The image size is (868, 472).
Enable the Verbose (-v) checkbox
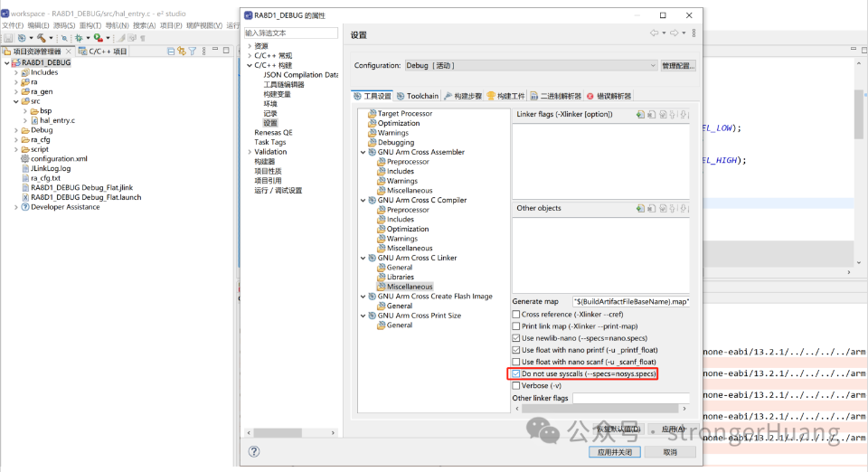(516, 386)
